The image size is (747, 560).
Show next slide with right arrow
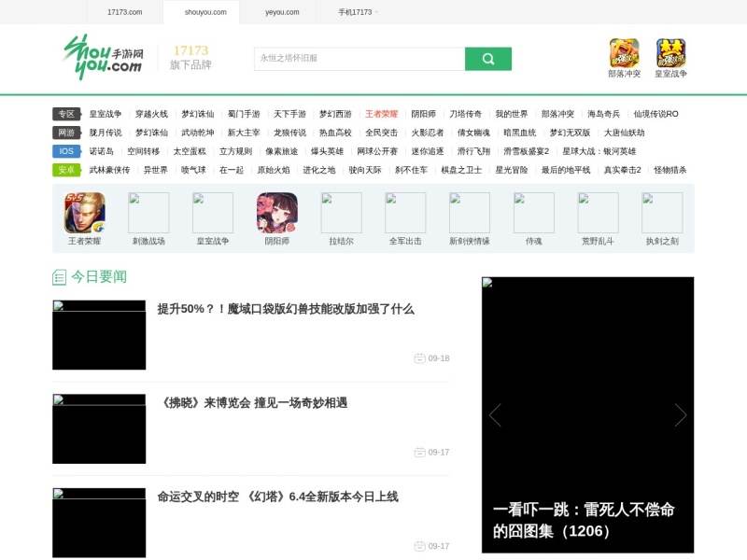click(x=681, y=414)
